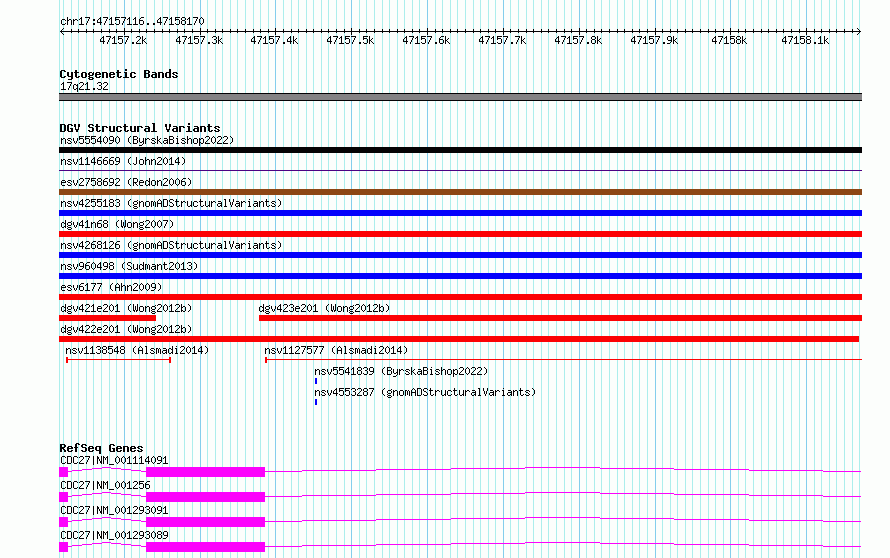This screenshot has height=558, width=890.
Task: Select the thin red nsv1138548 interval line
Action: (119, 360)
